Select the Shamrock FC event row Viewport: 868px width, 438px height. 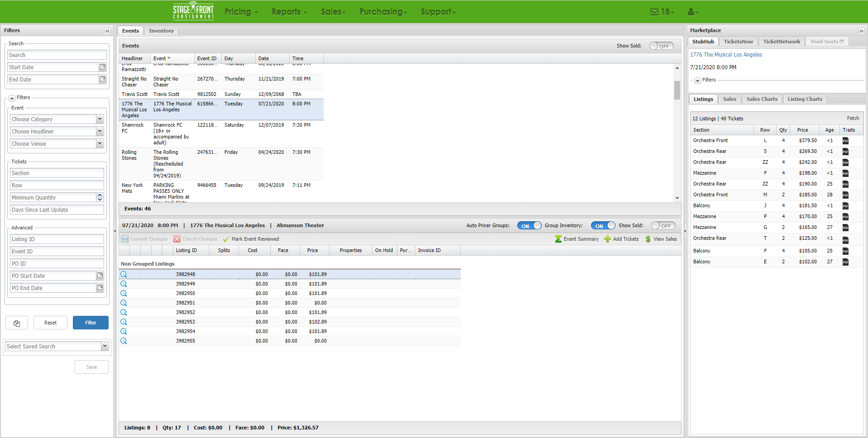221,133
